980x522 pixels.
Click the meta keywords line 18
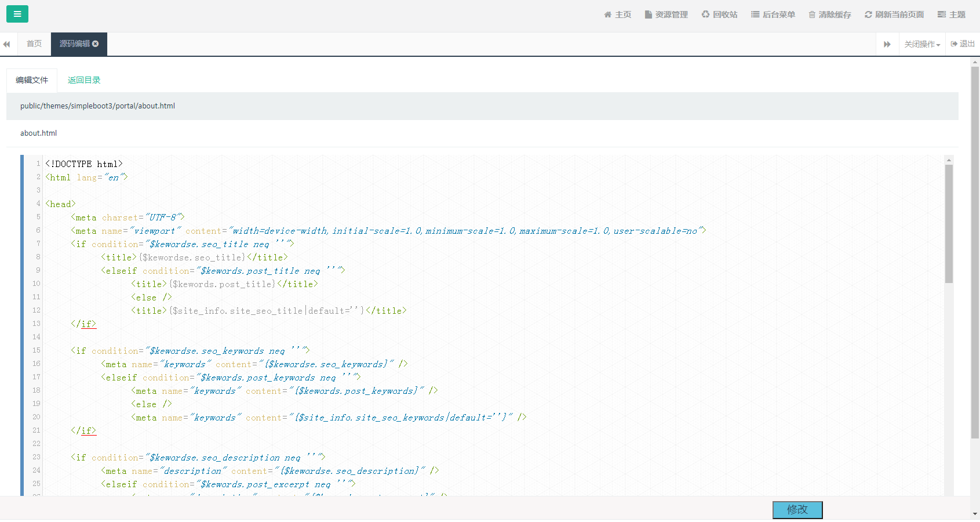point(285,391)
